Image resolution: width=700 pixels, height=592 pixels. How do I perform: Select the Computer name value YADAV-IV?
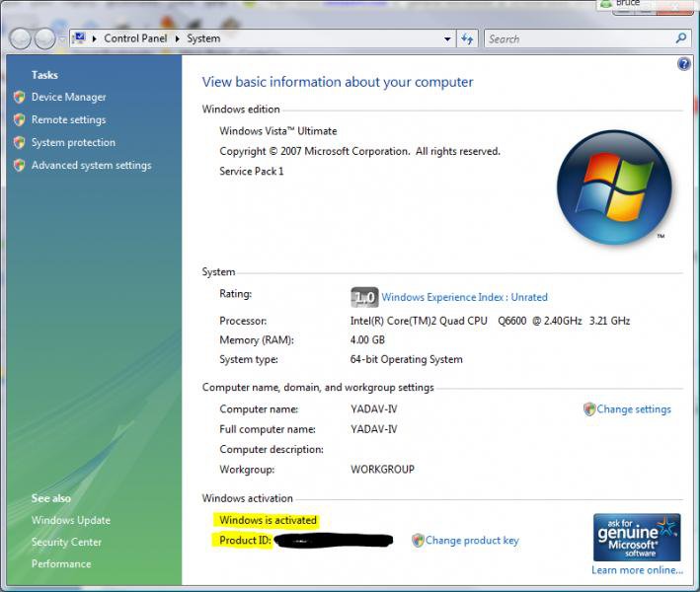click(373, 409)
